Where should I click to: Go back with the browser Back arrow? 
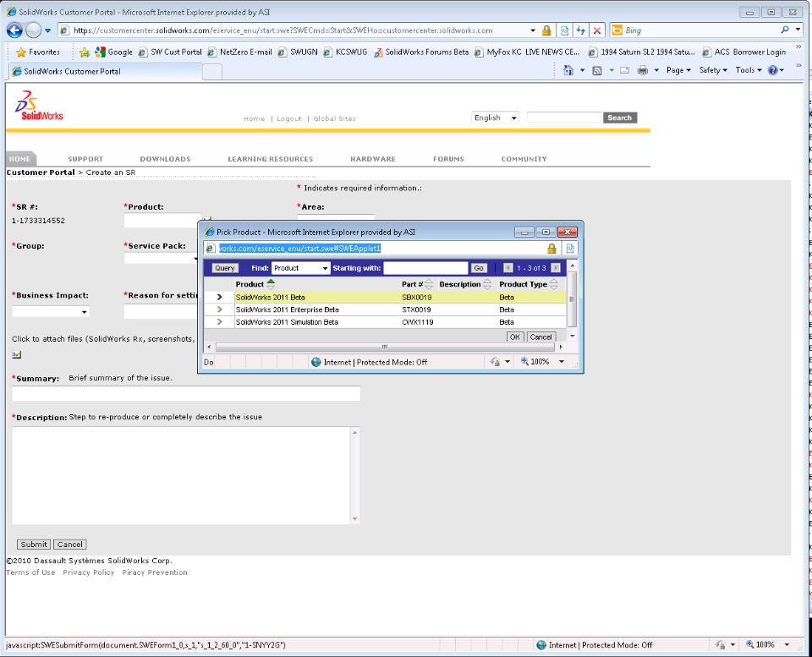click(14, 30)
